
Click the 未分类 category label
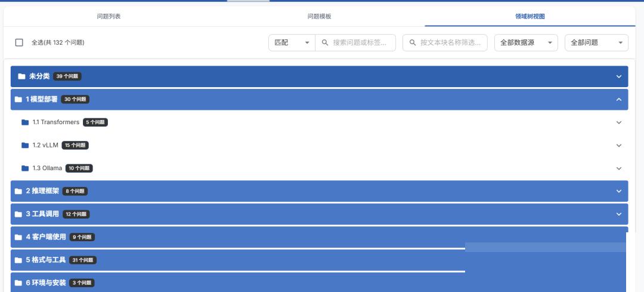(39, 76)
